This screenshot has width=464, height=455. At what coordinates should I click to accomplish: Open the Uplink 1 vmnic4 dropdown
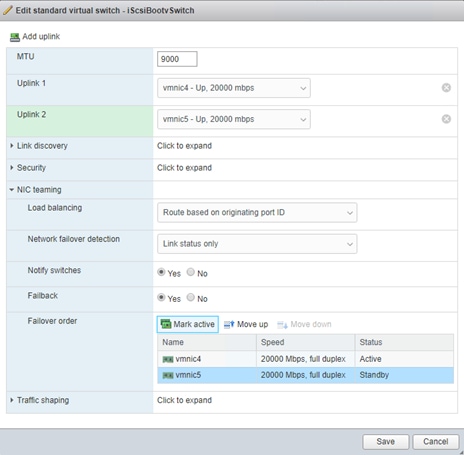[234, 88]
